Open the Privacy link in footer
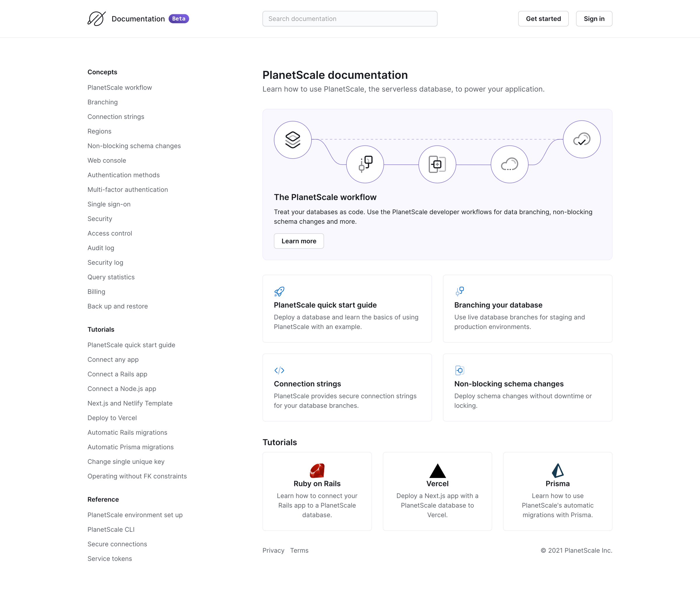This screenshot has width=700, height=606. [273, 551]
